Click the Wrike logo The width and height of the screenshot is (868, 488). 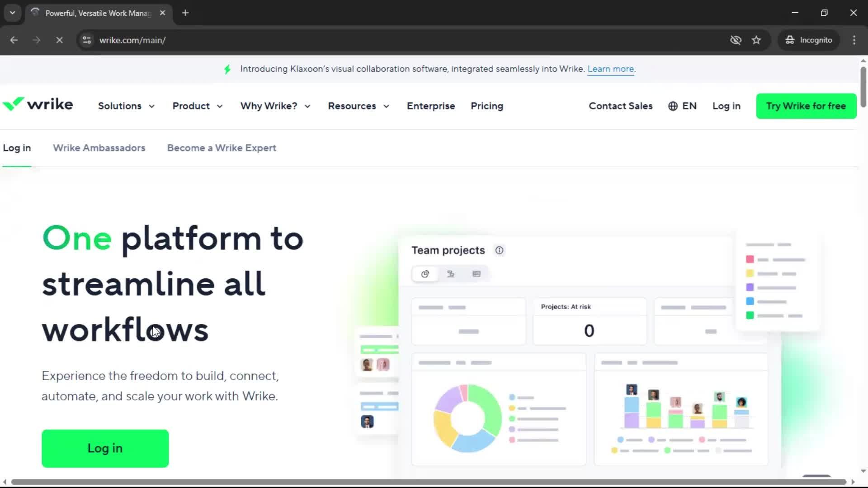click(x=38, y=104)
